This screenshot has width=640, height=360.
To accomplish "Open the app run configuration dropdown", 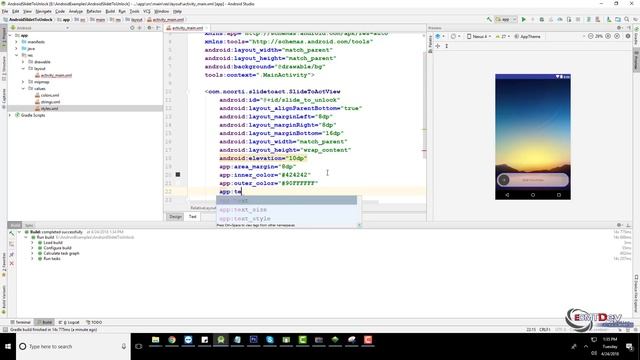I will 506,19.
